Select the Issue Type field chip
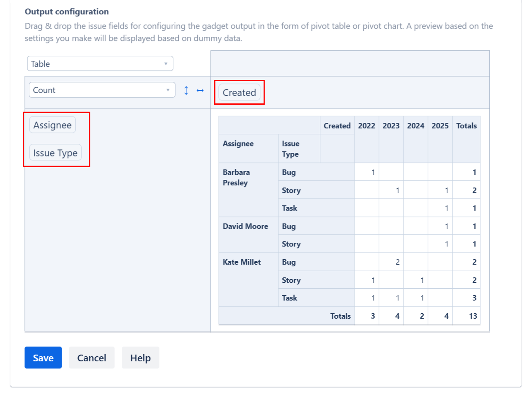The image size is (532, 393). tap(55, 153)
